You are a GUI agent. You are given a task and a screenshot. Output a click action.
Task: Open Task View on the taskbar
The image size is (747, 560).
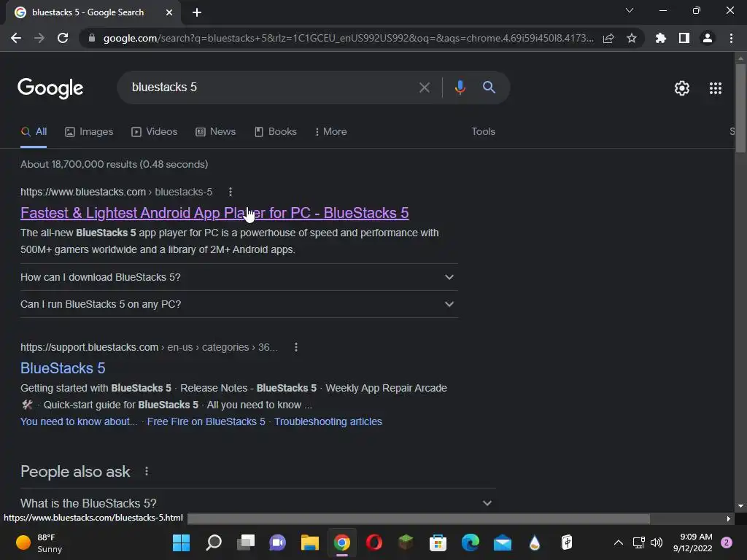point(246,542)
